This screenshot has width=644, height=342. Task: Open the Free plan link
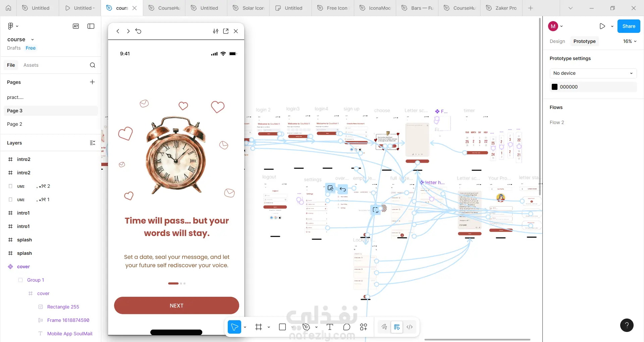(x=31, y=48)
